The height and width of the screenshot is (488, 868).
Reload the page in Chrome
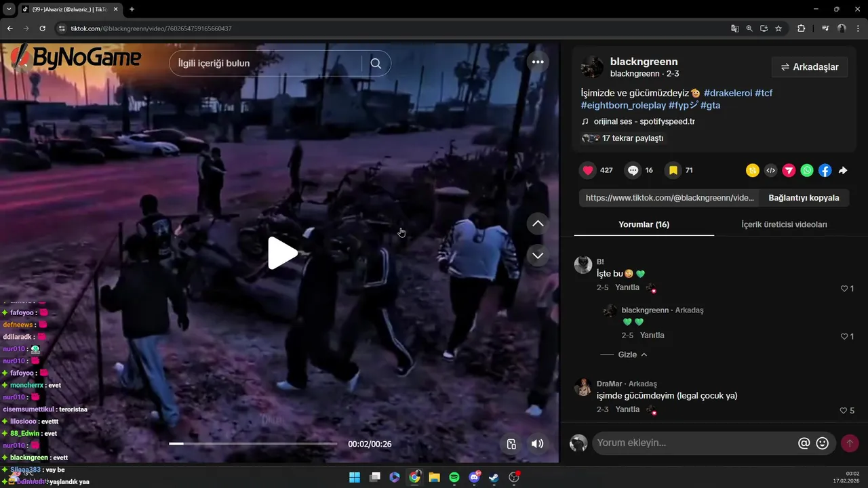point(42,28)
